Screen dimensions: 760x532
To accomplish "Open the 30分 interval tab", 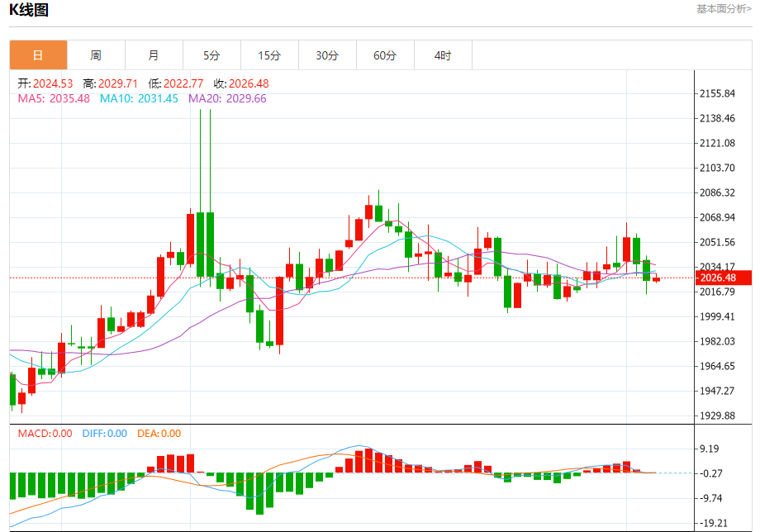I will point(327,55).
